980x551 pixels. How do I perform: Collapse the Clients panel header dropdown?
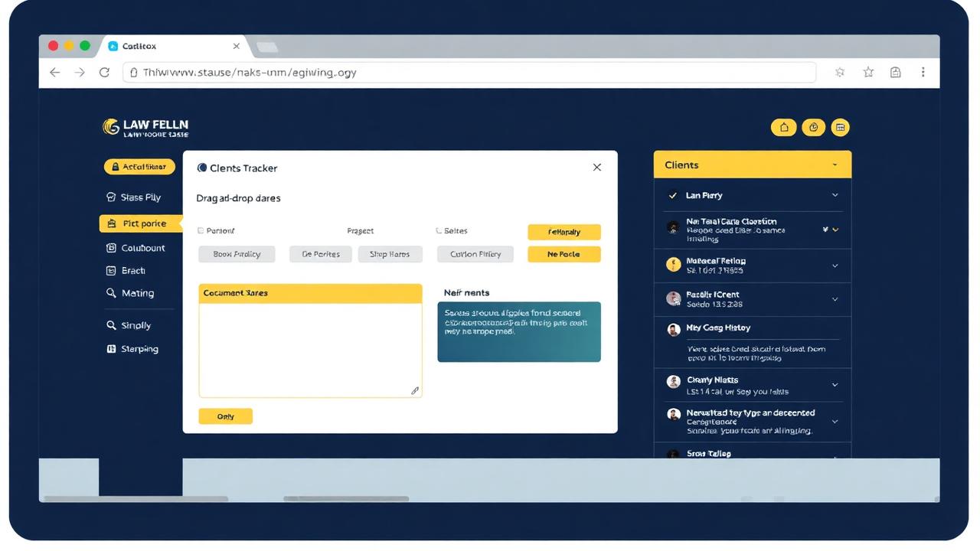point(835,165)
